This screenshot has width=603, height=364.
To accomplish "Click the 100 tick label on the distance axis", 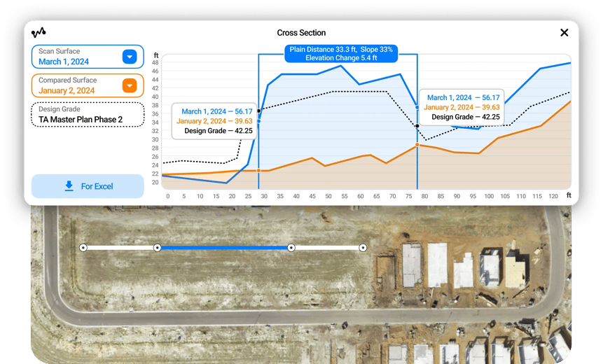I will tap(489, 196).
